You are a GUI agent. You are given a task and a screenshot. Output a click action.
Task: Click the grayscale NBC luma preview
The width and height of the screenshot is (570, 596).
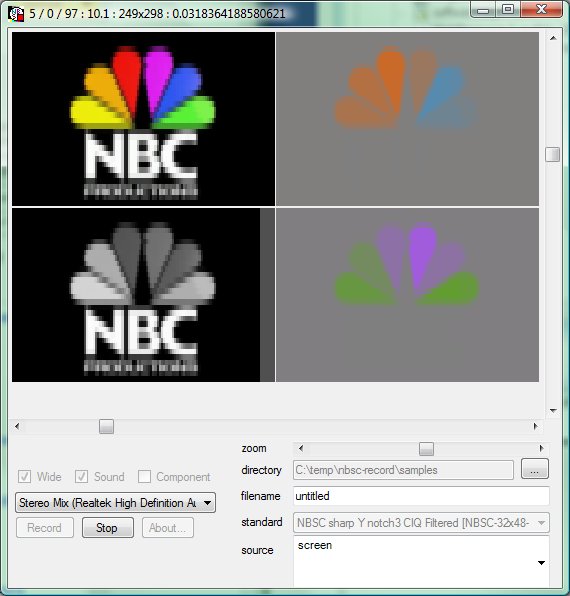[x=143, y=295]
